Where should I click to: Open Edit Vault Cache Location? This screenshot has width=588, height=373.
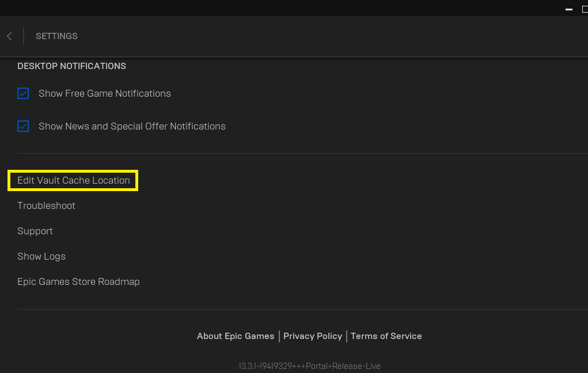(x=74, y=180)
